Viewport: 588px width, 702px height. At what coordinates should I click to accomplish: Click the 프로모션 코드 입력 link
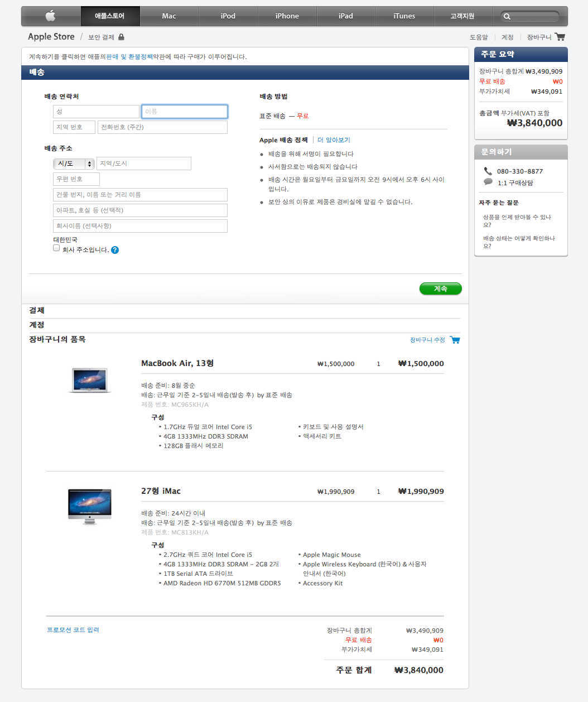click(x=73, y=630)
